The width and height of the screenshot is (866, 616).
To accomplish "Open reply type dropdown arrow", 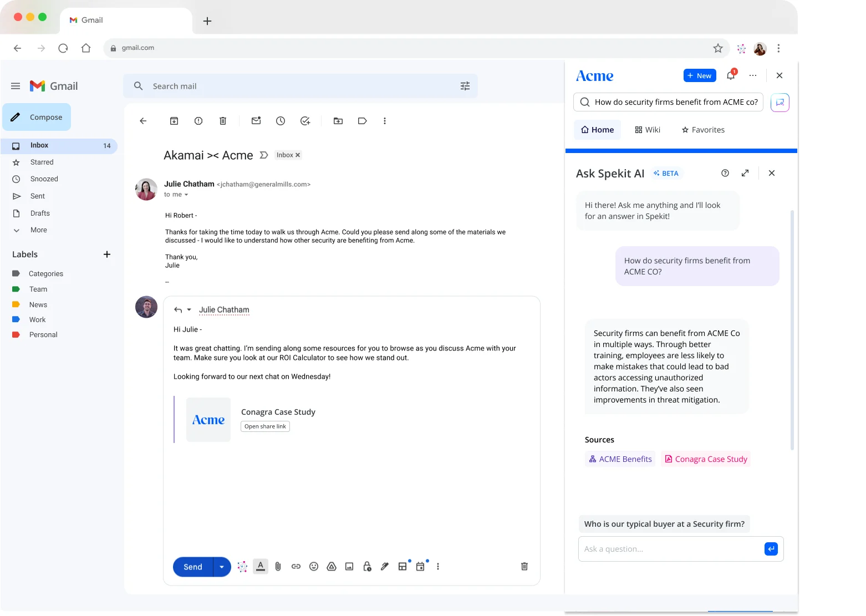I will pyautogui.click(x=189, y=310).
